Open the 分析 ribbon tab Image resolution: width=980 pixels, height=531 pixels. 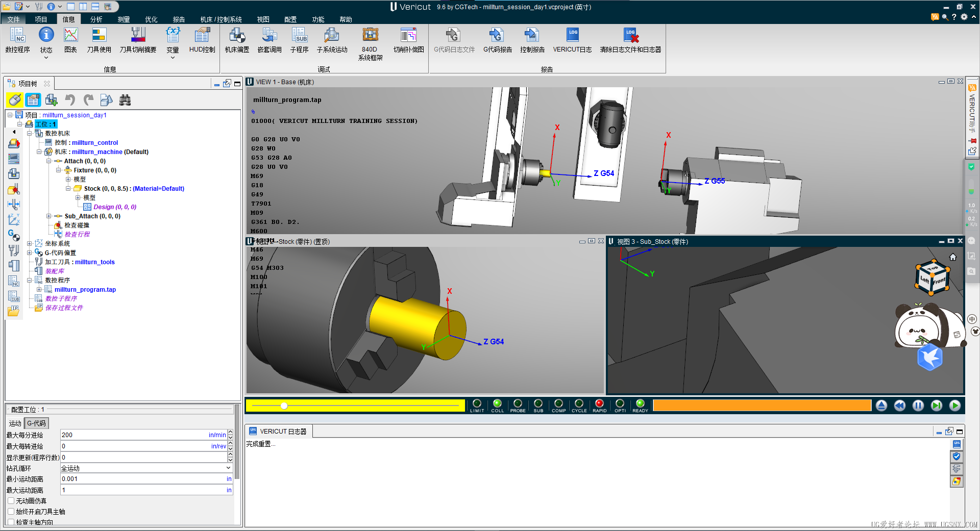click(x=96, y=19)
